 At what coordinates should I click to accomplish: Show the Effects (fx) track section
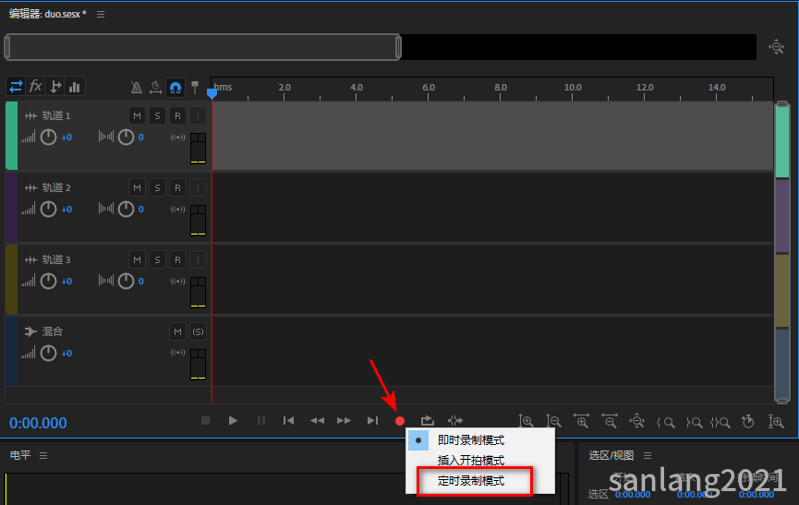pyautogui.click(x=35, y=87)
